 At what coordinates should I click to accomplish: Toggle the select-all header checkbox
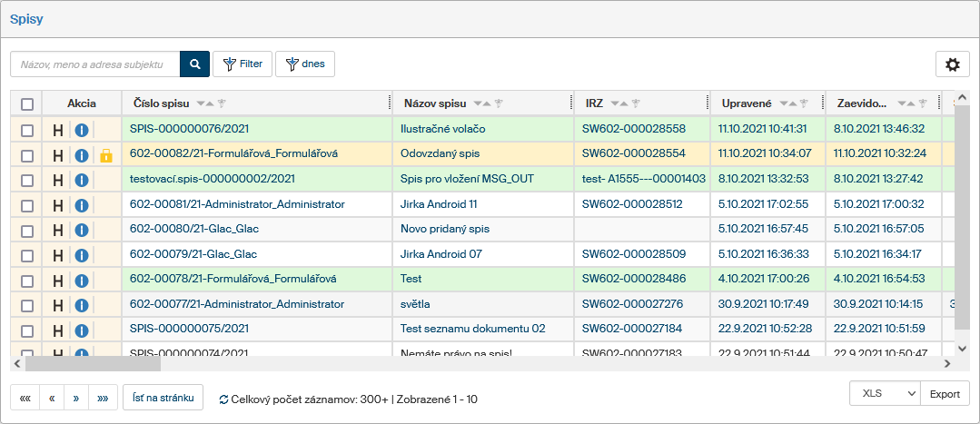point(27,104)
